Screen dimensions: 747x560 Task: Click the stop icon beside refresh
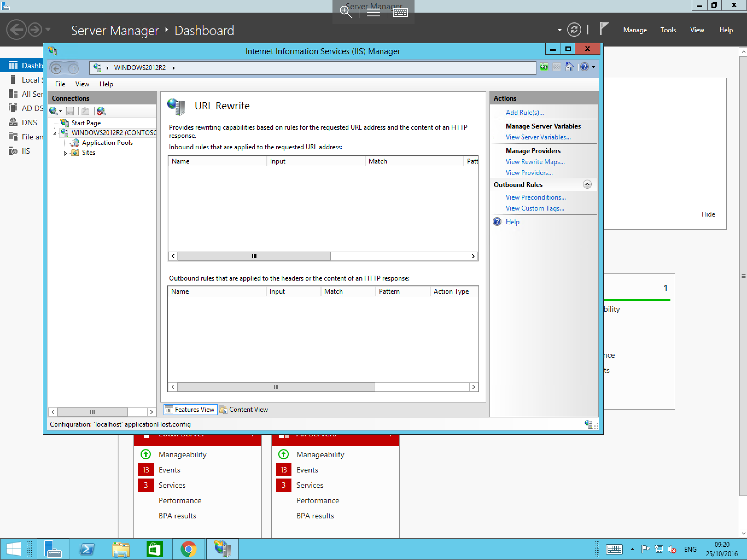click(556, 67)
